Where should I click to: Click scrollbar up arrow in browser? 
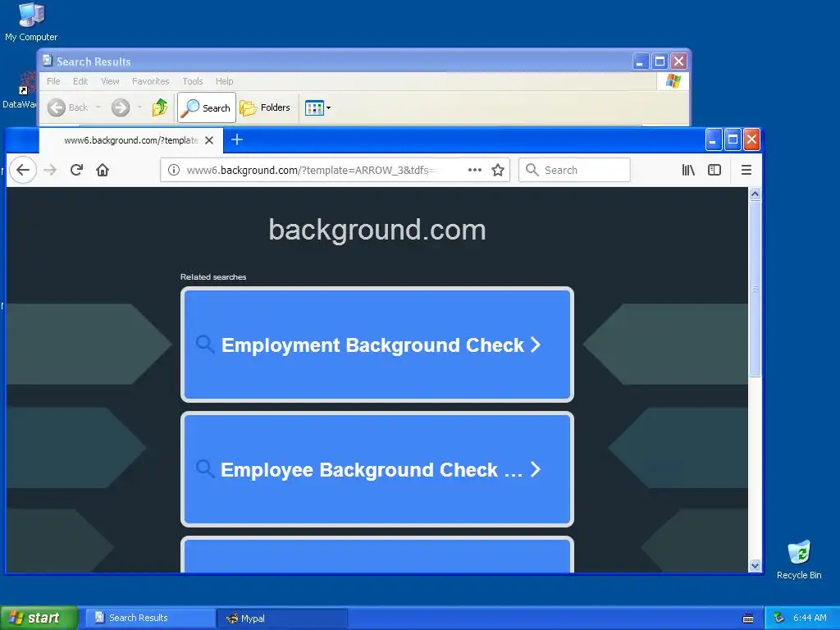pyautogui.click(x=755, y=194)
